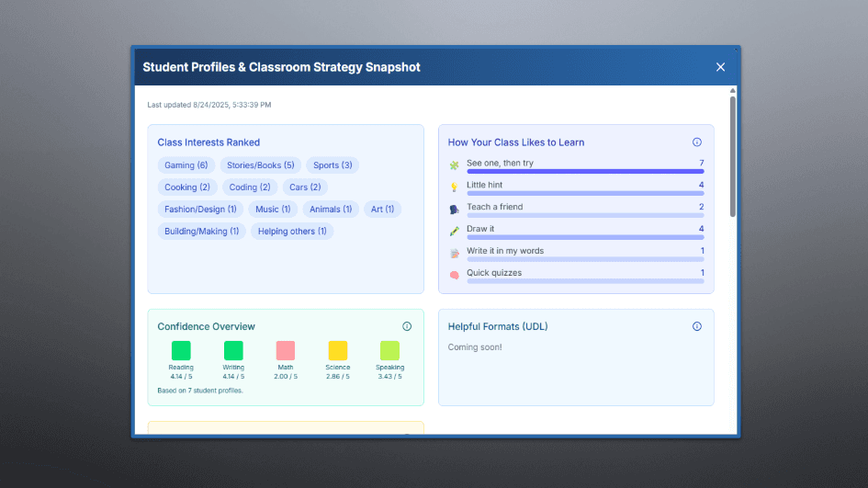Click info icon beside How Your Class Likes to Learn
Viewport: 868px width, 488px height.
696,142
